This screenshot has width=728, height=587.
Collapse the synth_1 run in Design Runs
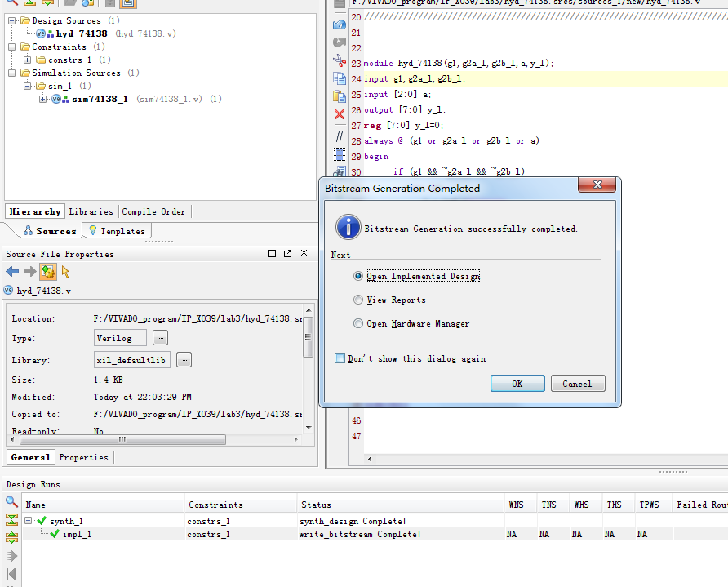tap(29, 521)
